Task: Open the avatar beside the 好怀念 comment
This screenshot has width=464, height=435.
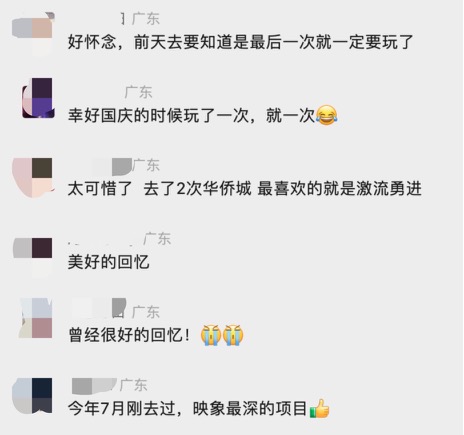Action: 33,33
